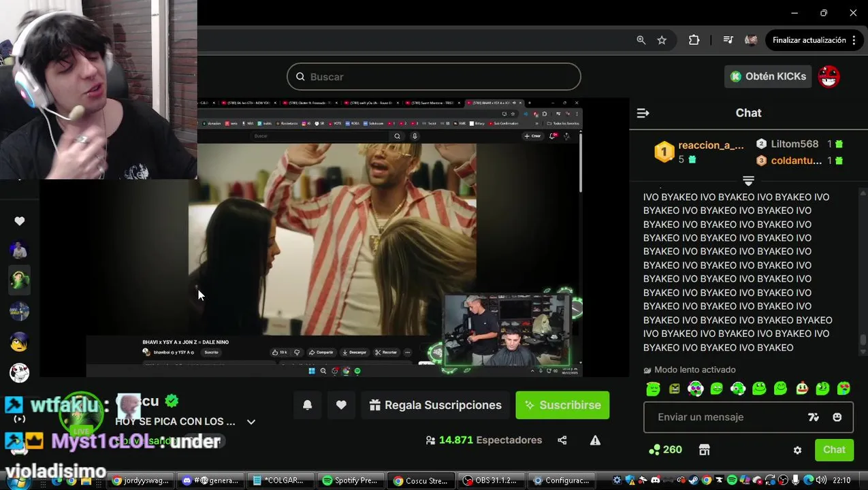868x490 pixels.
Task: Open the 7TV emote menu icon
Action: (814, 417)
